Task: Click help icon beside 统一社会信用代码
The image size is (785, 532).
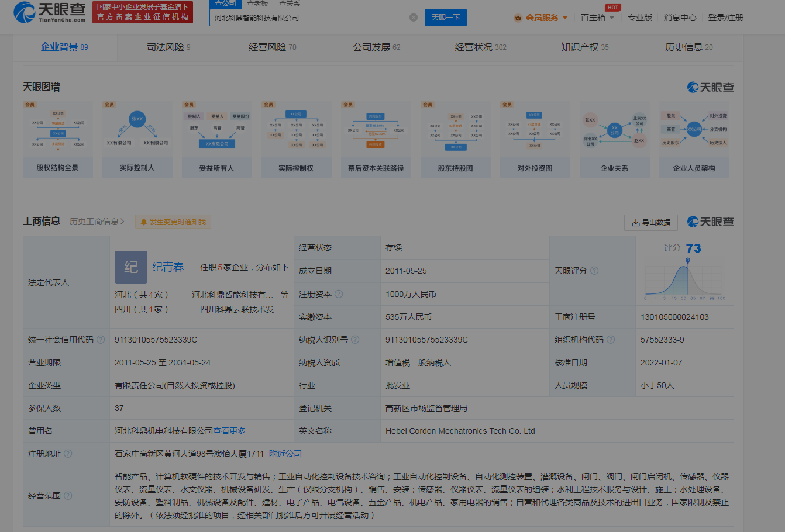Action: 101,340
